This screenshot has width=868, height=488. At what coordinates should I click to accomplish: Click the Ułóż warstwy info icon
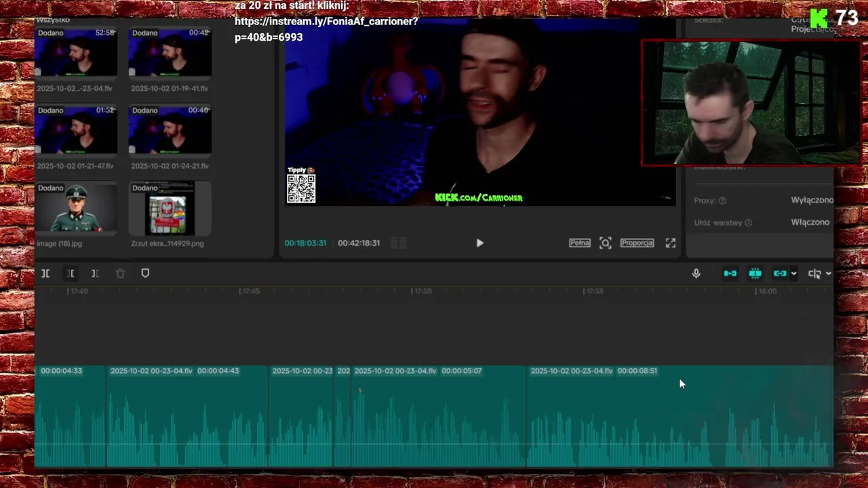(749, 222)
